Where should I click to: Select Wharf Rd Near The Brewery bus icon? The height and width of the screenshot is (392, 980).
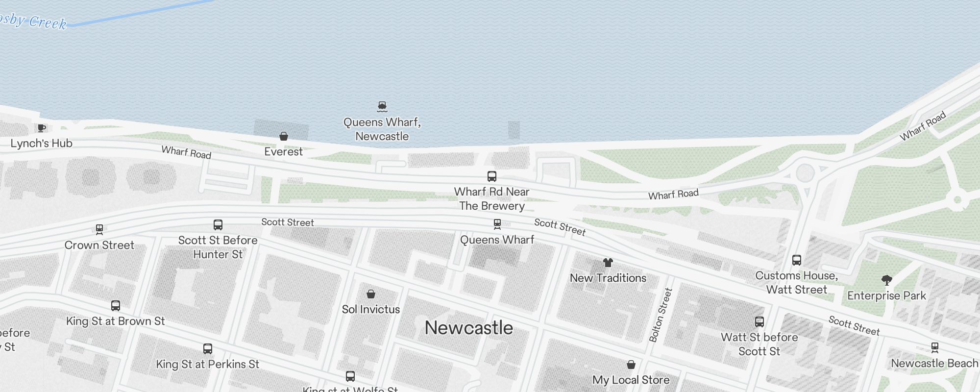[x=491, y=176]
